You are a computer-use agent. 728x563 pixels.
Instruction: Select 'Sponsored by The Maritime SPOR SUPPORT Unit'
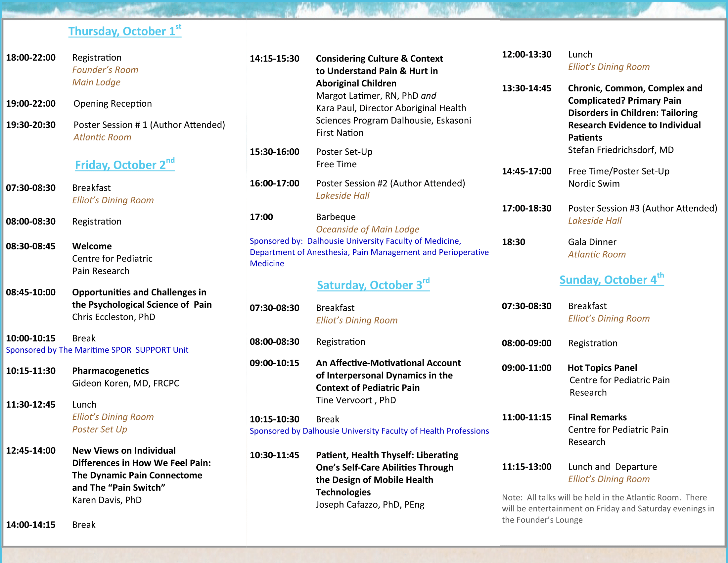tap(97, 350)
